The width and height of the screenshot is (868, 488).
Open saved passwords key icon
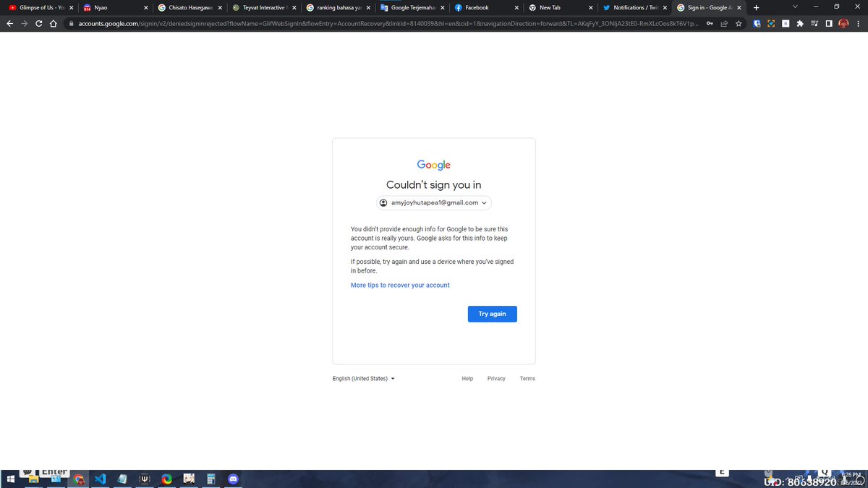click(x=710, y=23)
